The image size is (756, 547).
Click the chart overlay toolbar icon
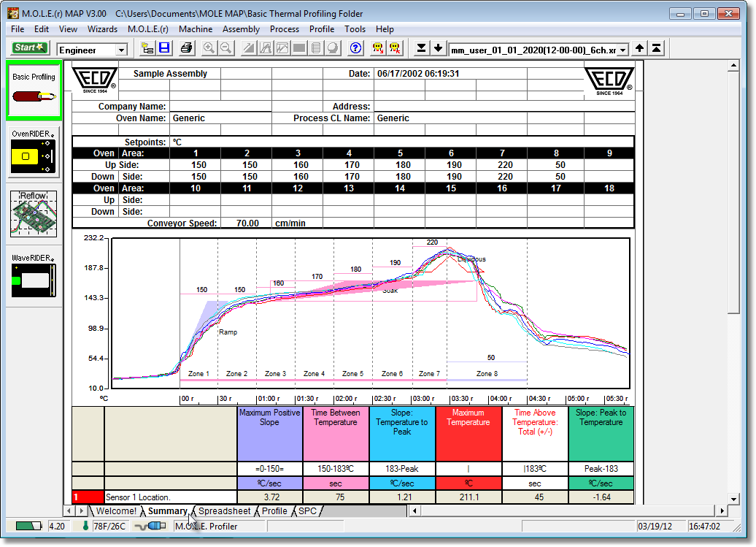point(282,47)
